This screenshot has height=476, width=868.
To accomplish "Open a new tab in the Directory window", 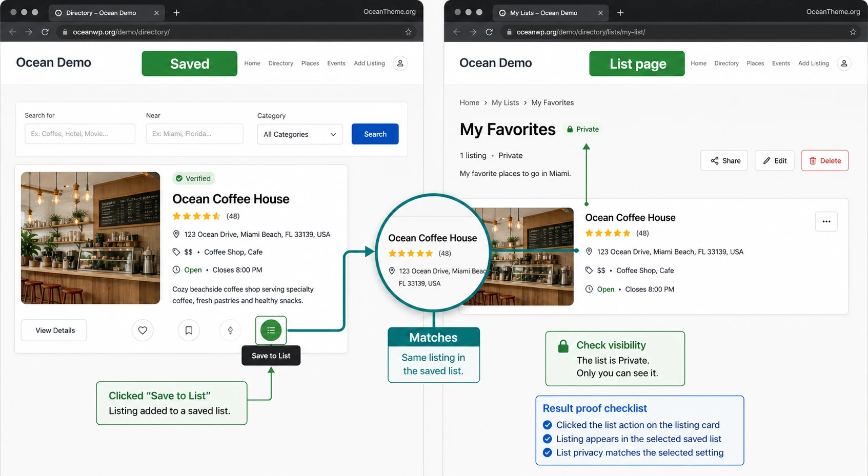I will coord(176,12).
